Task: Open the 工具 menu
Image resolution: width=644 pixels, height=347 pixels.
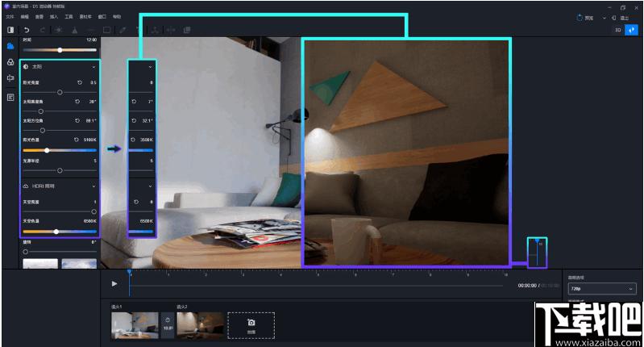Action: pos(69,17)
